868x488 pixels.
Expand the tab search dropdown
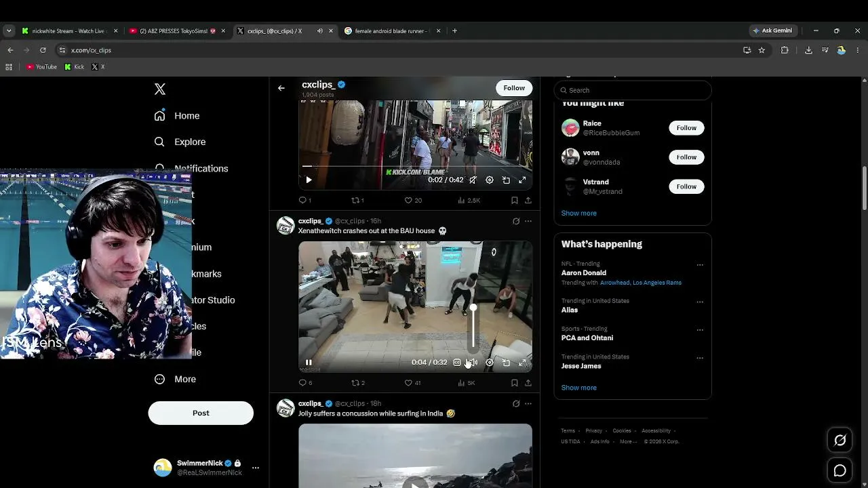point(9,30)
